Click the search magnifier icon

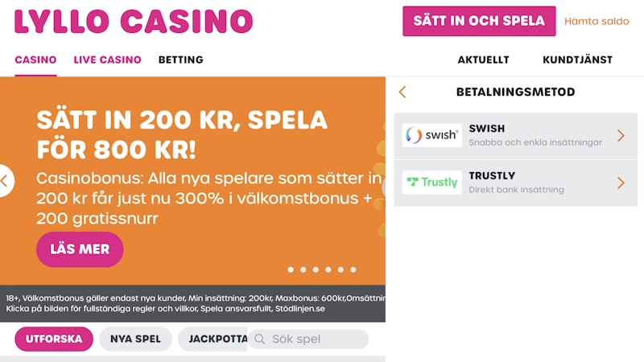pos(259,339)
